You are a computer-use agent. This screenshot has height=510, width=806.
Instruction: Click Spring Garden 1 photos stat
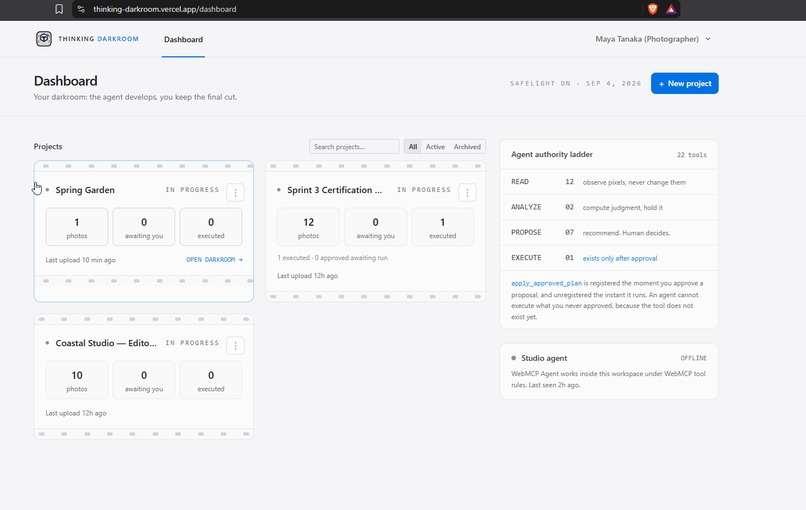77,227
